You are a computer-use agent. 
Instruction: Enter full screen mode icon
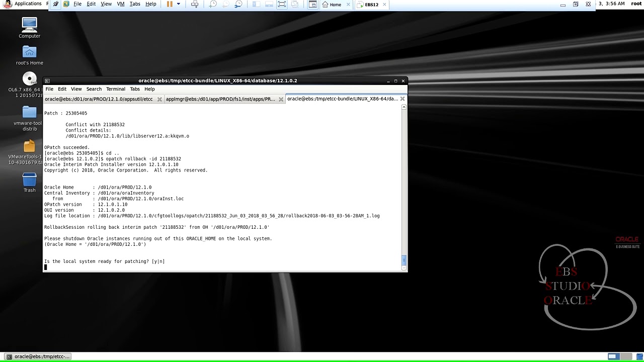(282, 4)
